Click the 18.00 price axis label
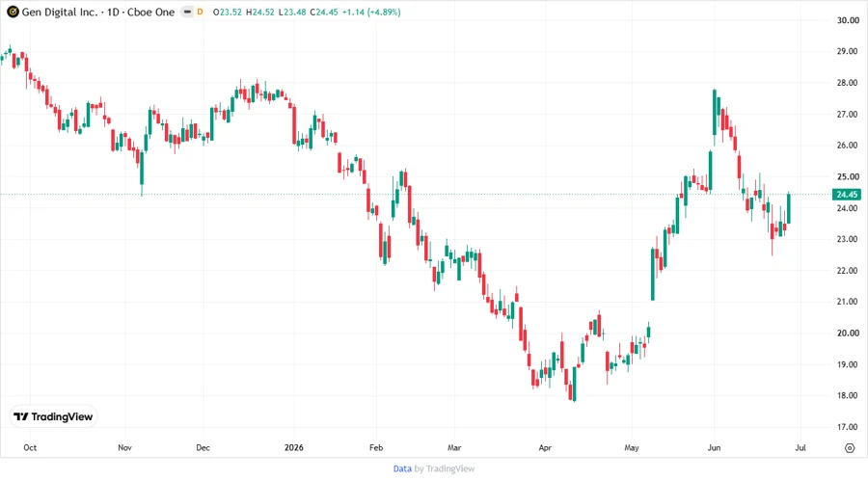The height and width of the screenshot is (480, 868). (x=848, y=395)
